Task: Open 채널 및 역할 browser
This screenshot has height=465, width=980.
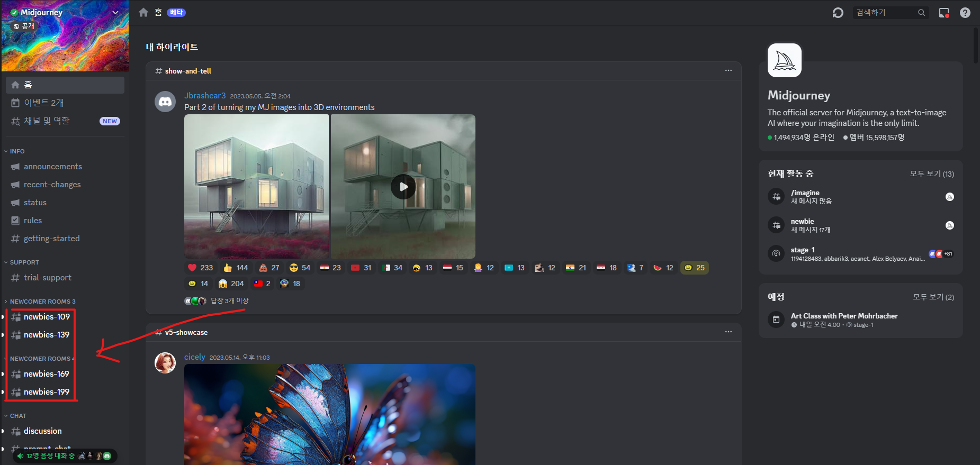Action: (65, 121)
